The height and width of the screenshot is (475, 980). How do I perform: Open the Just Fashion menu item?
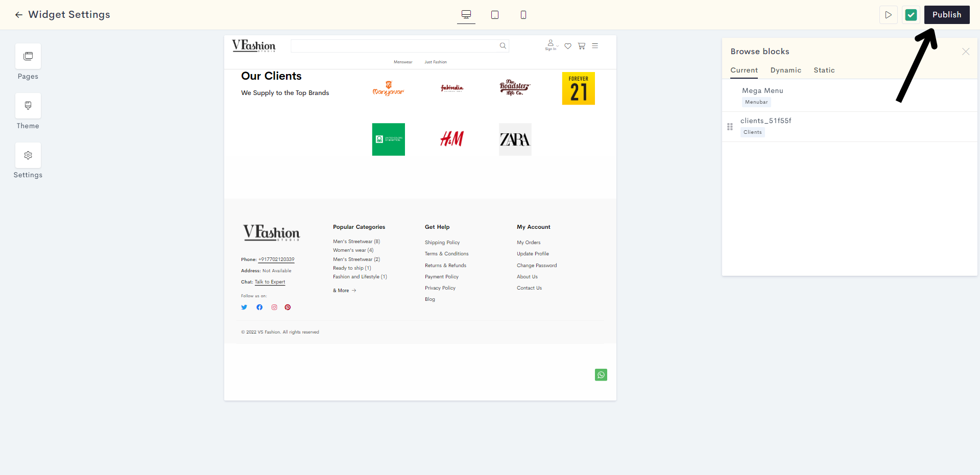click(x=436, y=62)
